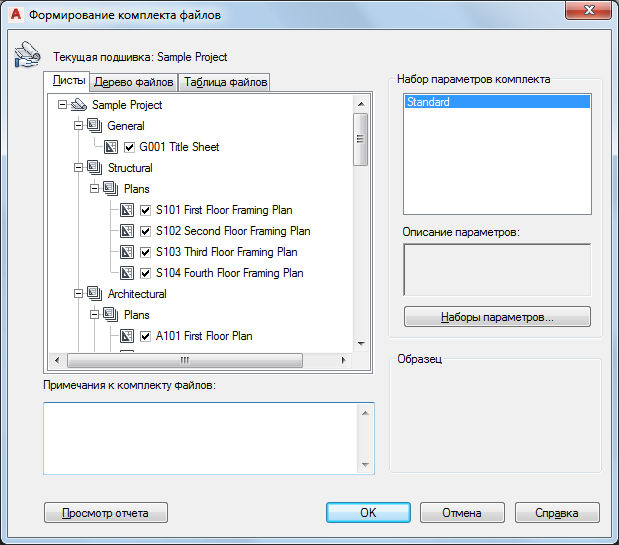This screenshot has width=619, height=545.
Task: Select G001 Title Sheet label
Action: tap(179, 147)
